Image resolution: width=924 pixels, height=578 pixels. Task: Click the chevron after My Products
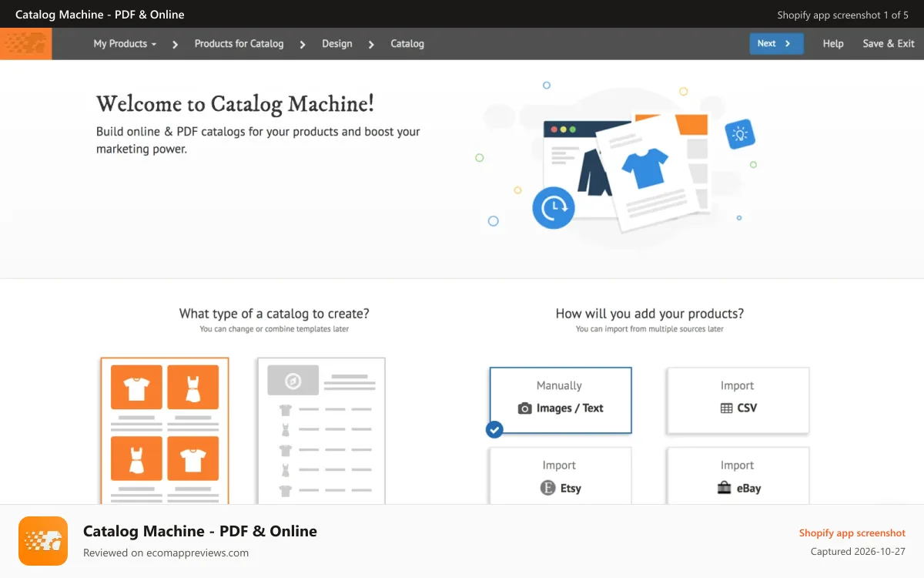[x=175, y=45]
